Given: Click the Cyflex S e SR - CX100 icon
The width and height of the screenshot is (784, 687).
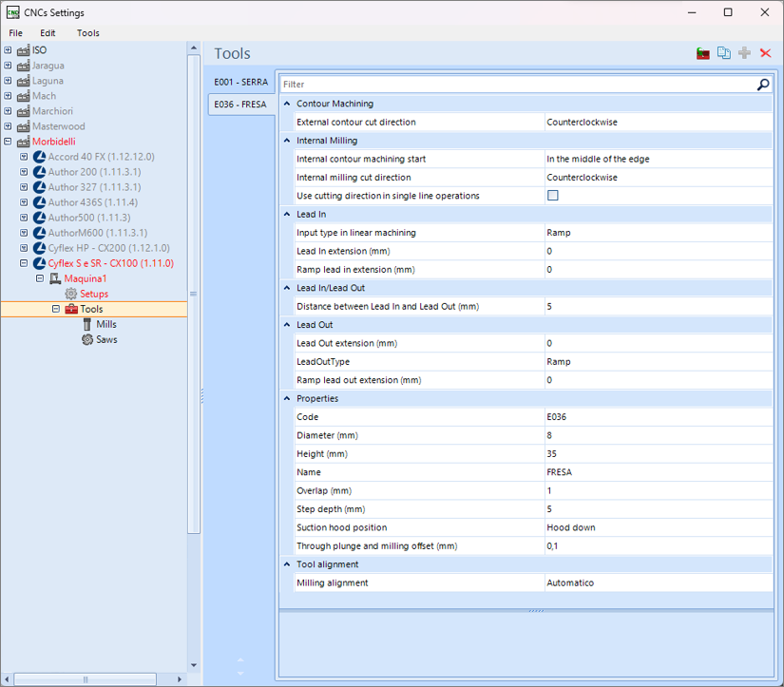Looking at the screenshot, I should coord(40,263).
